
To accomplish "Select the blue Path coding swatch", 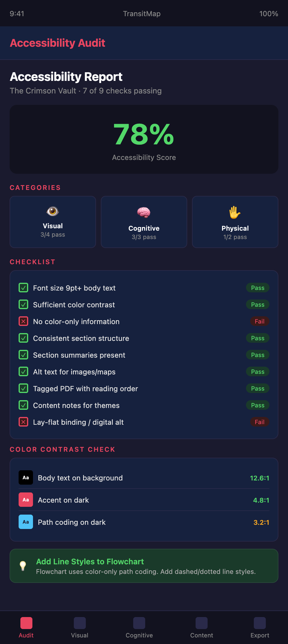I will coord(26,522).
